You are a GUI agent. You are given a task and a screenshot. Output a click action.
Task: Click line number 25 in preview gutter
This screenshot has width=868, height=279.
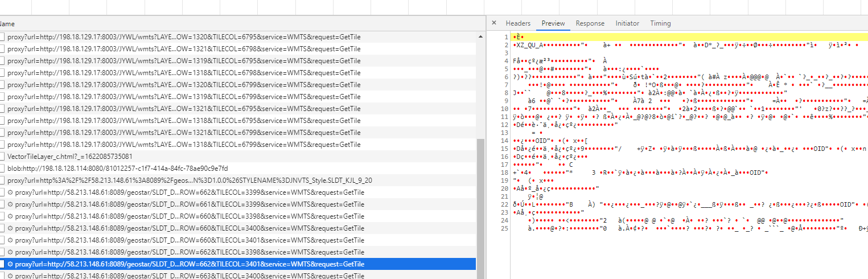(504, 228)
